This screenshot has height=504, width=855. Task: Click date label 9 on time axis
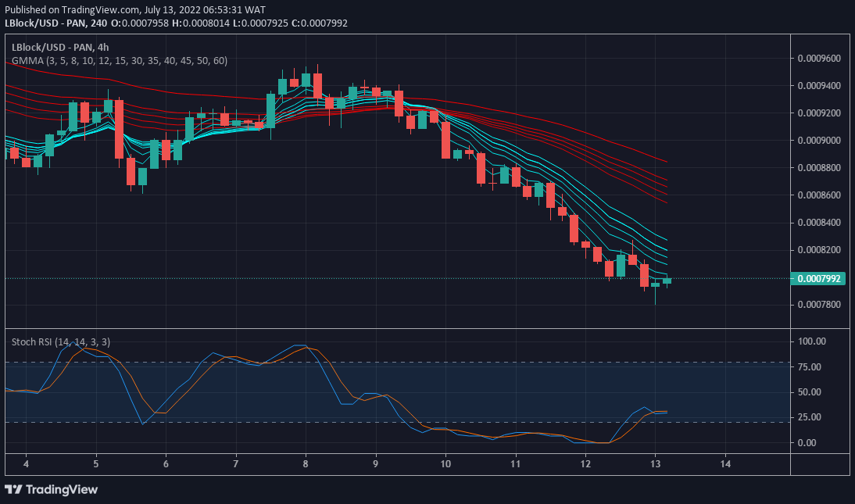click(x=376, y=463)
